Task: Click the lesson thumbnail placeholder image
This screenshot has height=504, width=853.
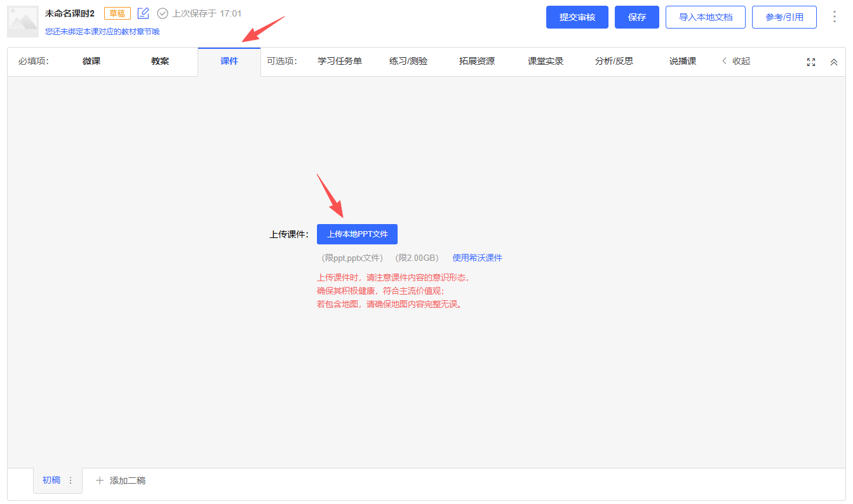Action: (23, 22)
